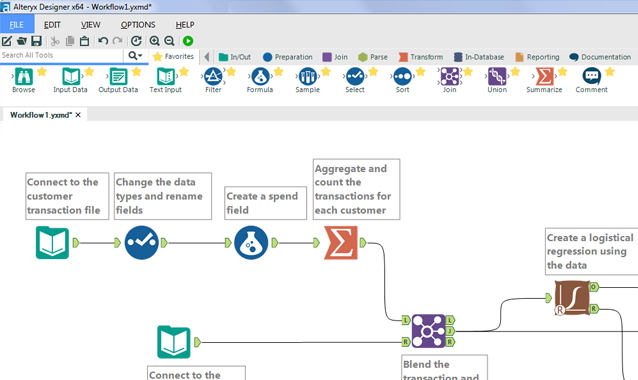
Task: Toggle favorite star on Text Input tool
Action: coord(184,72)
